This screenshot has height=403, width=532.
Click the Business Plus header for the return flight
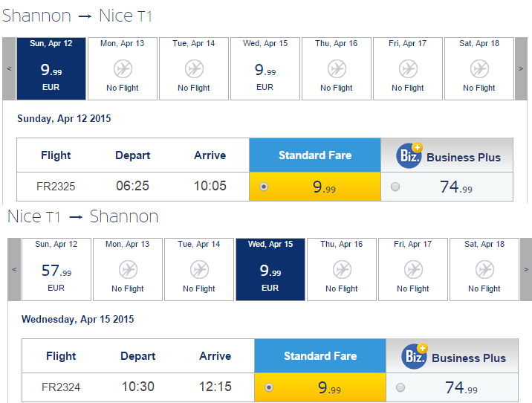point(452,356)
